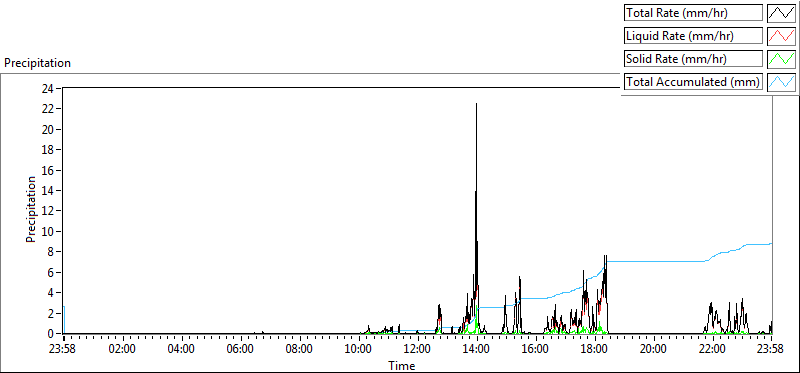The width and height of the screenshot is (800, 373).
Task: Click the red Liquid Rate line-style icon
Action: click(782, 36)
